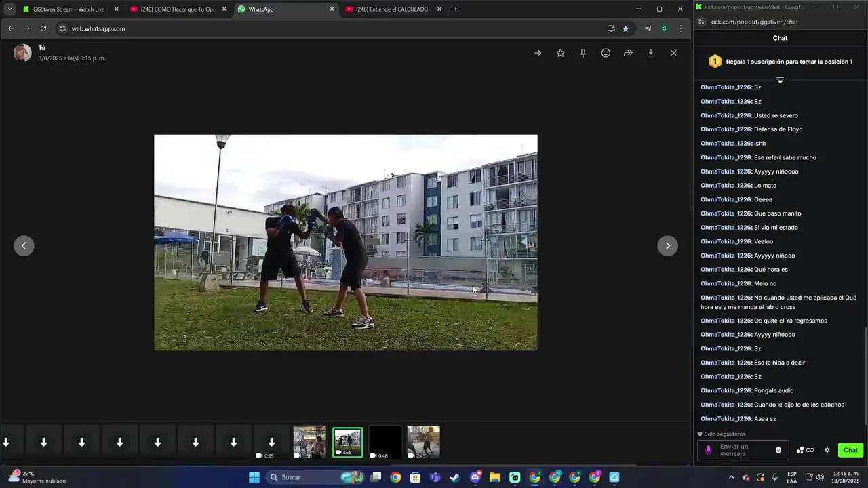Click Kick chat vertical scrollbar
The image size is (868, 488).
[x=865, y=376]
